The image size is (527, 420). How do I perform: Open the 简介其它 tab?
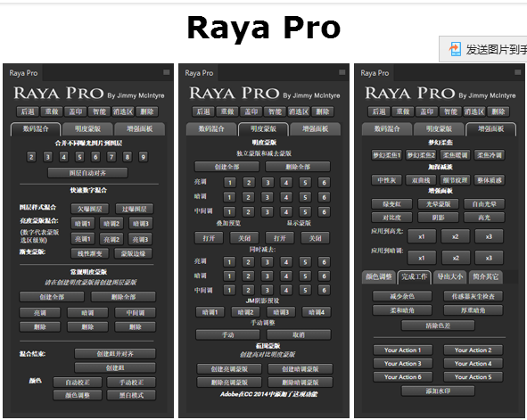tap(486, 276)
